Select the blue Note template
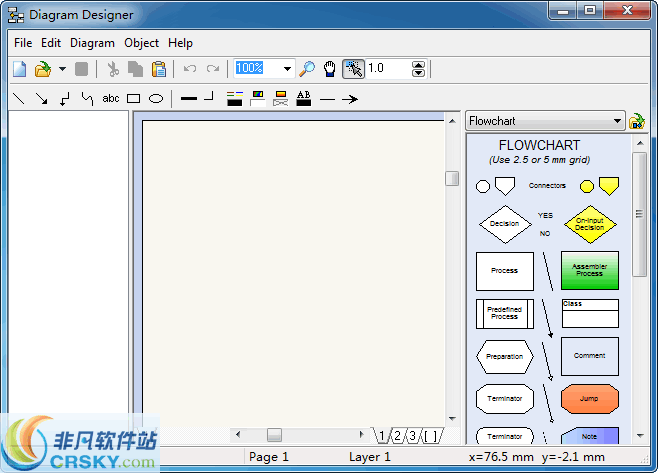The image size is (658, 473). click(590, 436)
